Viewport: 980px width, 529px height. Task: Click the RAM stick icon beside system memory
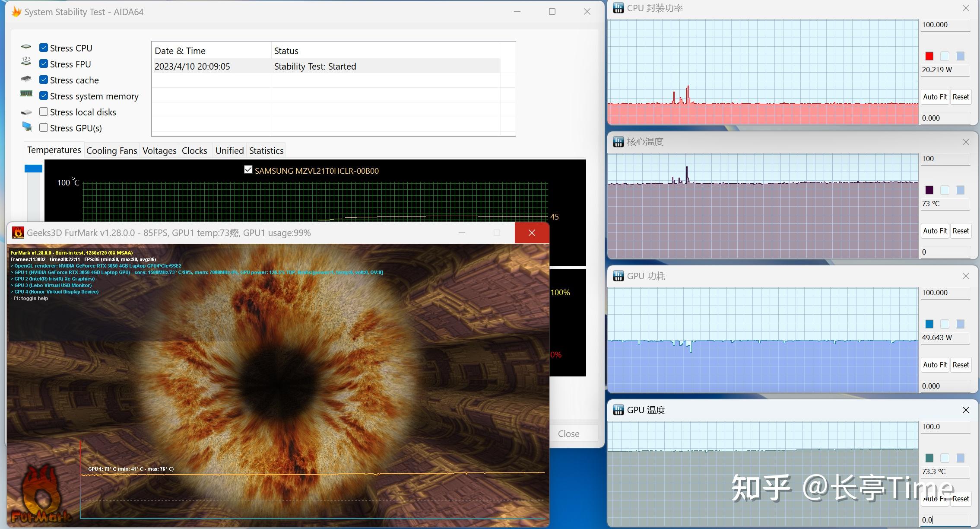tap(26, 94)
